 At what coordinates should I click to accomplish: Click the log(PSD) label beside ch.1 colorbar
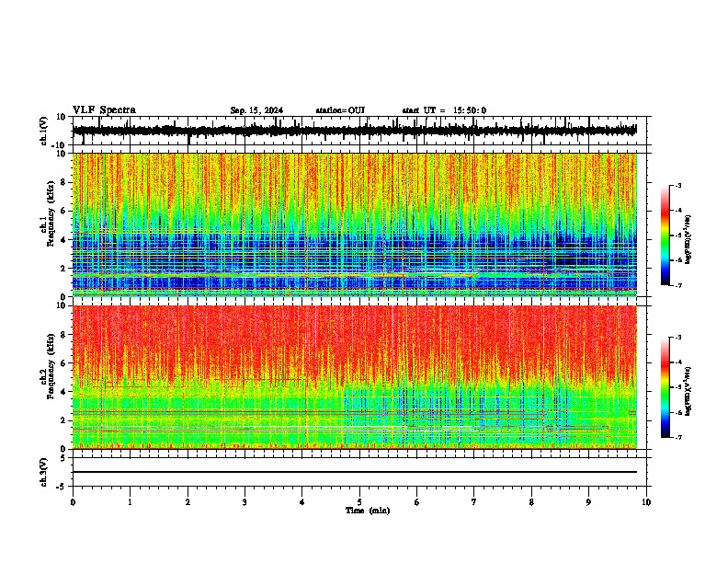[x=688, y=240]
